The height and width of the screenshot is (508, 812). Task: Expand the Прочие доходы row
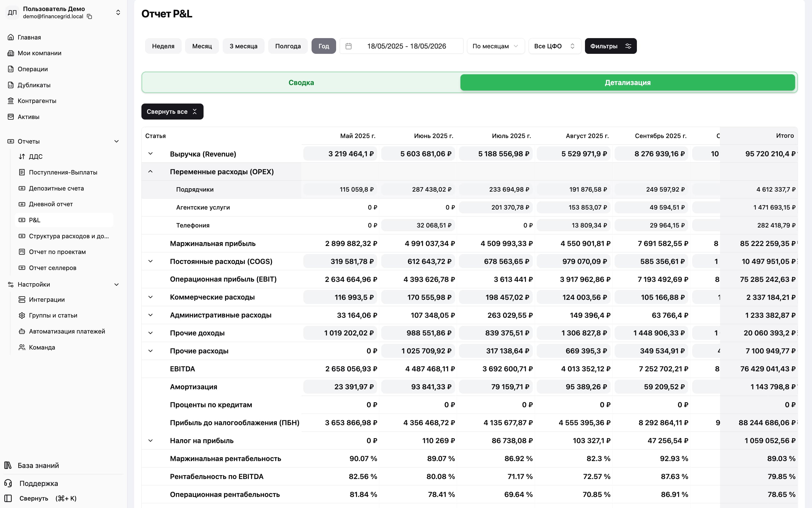(151, 333)
